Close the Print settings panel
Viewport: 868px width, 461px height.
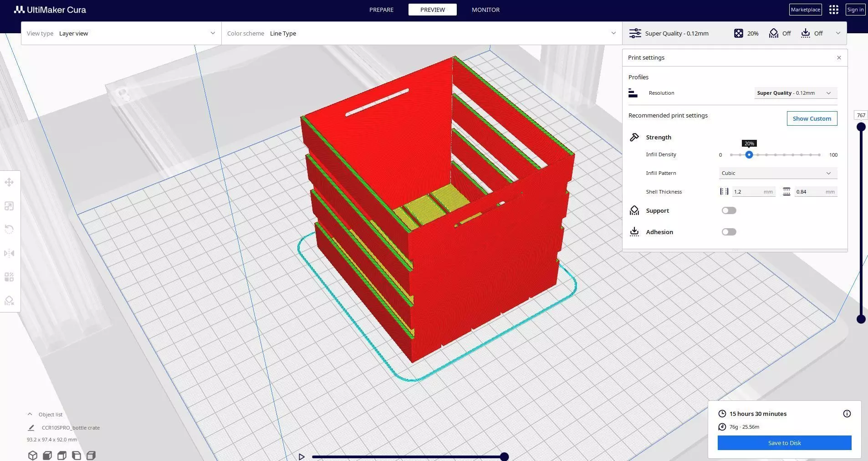[x=839, y=58]
